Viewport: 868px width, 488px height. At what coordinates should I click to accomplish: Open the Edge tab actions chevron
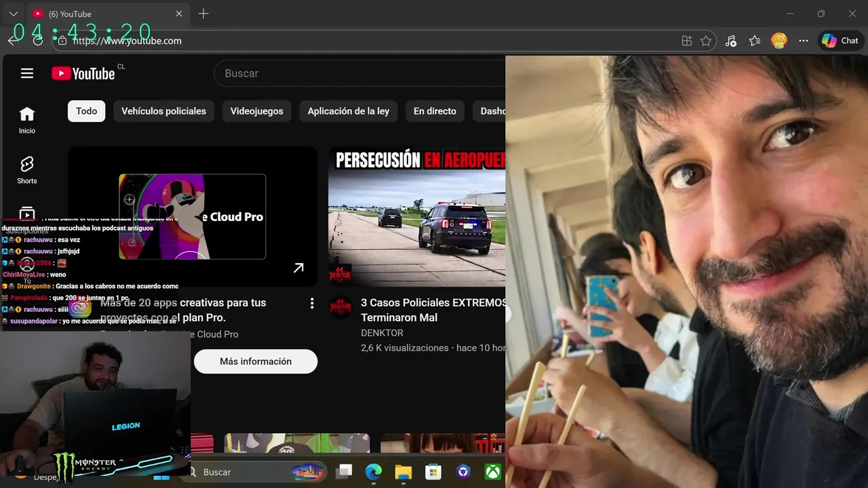13,14
